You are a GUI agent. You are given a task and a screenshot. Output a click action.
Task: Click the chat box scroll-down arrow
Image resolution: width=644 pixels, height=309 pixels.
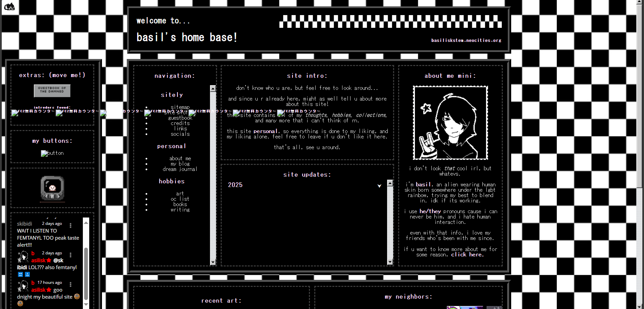tap(86, 304)
